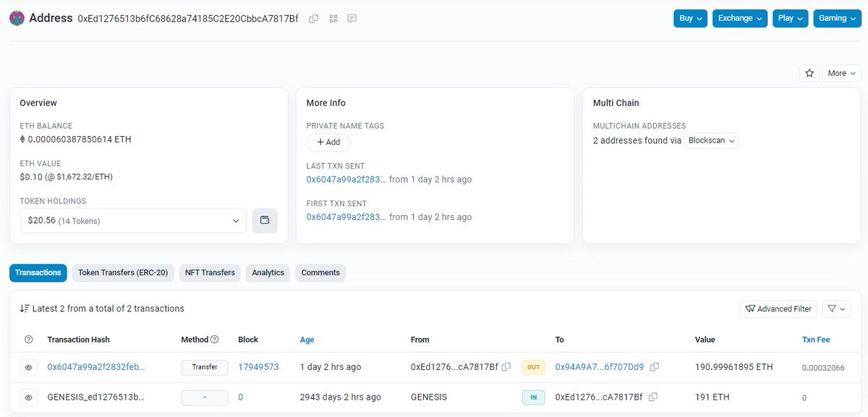Open the Gaming dropdown
Screen dimensions: 868x417
click(837, 18)
